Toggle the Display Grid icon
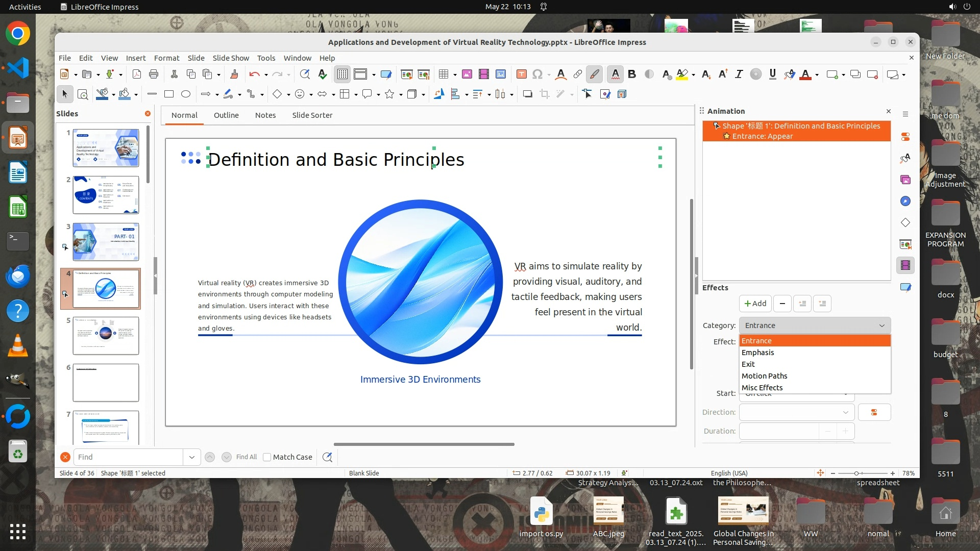The image size is (980, 551). (342, 74)
